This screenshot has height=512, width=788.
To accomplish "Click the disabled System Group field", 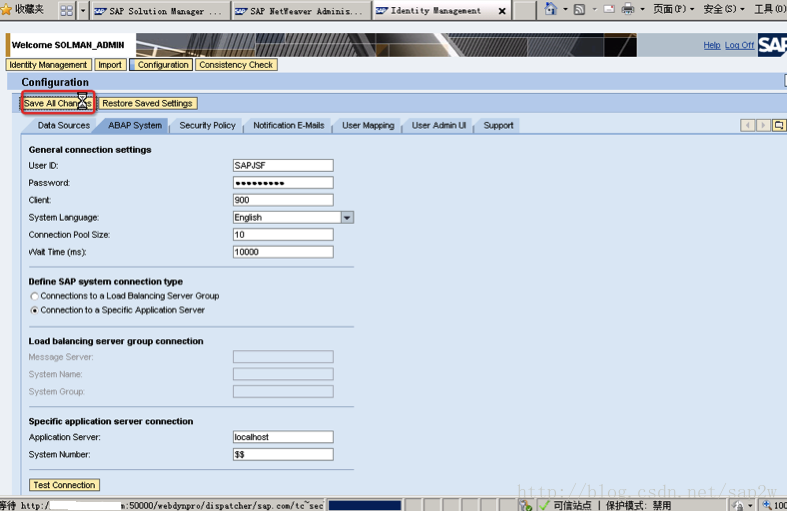I will pyautogui.click(x=283, y=391).
